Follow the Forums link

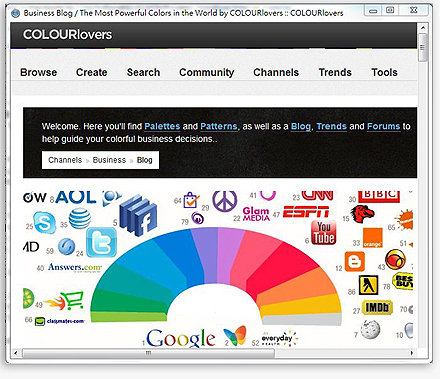(383, 126)
